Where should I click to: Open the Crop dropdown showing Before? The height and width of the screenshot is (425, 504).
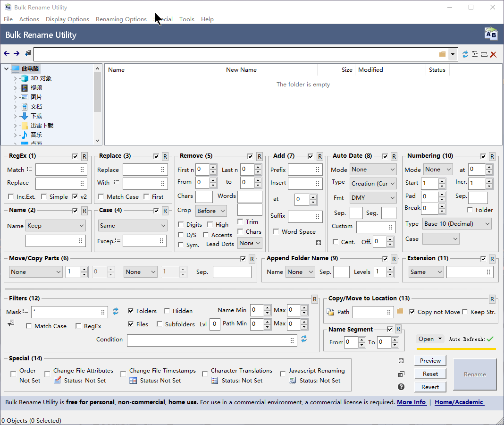[211, 211]
